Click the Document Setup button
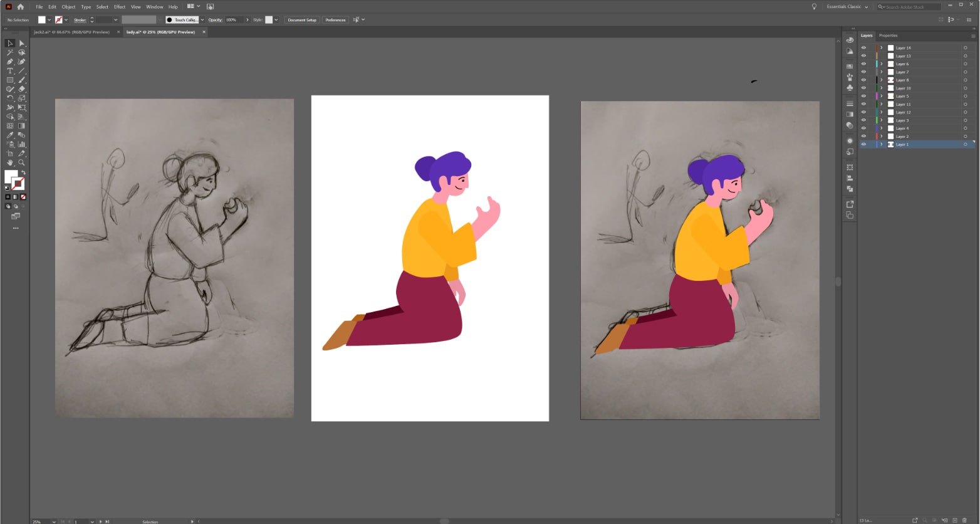 [302, 20]
